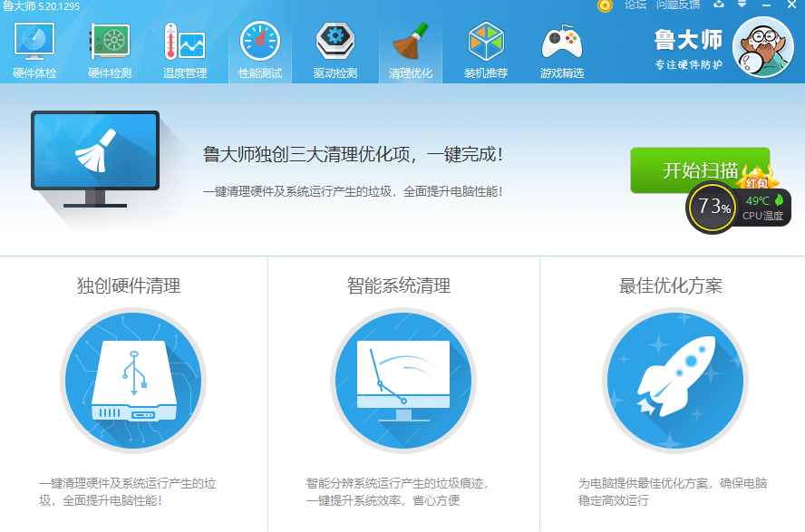Launch the 性能测试 performance test

coord(260,51)
